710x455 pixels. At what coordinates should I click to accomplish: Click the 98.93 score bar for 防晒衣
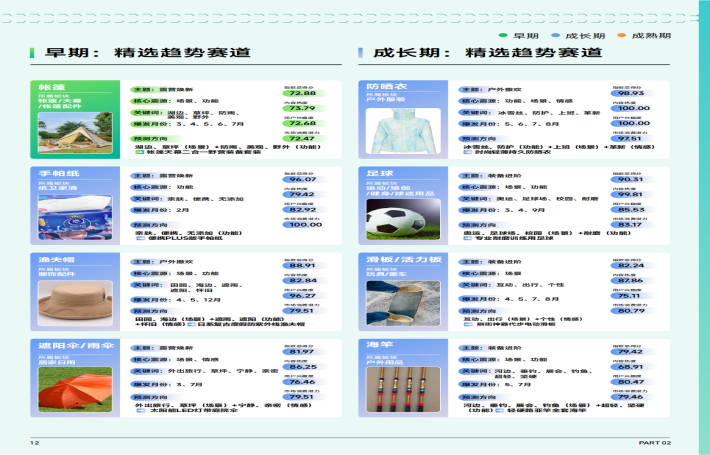pyautogui.click(x=628, y=93)
